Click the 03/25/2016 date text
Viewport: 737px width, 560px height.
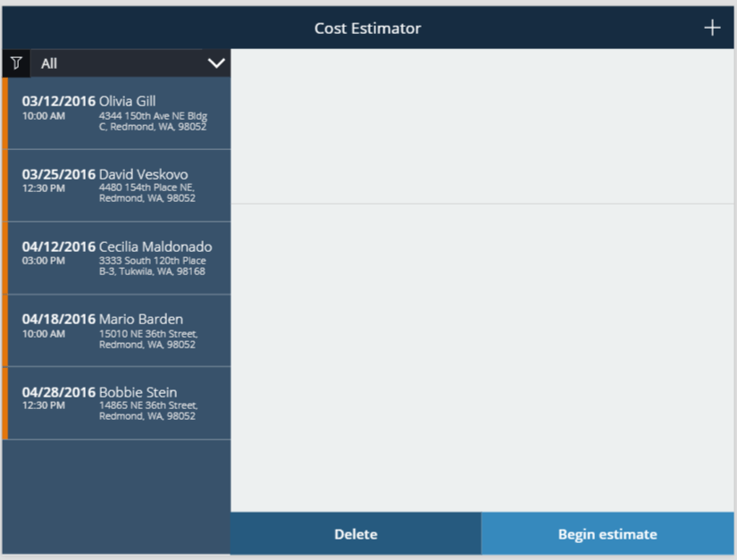click(x=59, y=174)
